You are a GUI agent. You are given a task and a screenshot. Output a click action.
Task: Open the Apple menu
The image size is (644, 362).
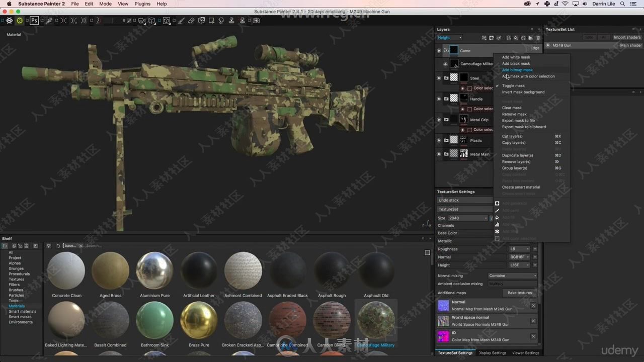[9, 4]
